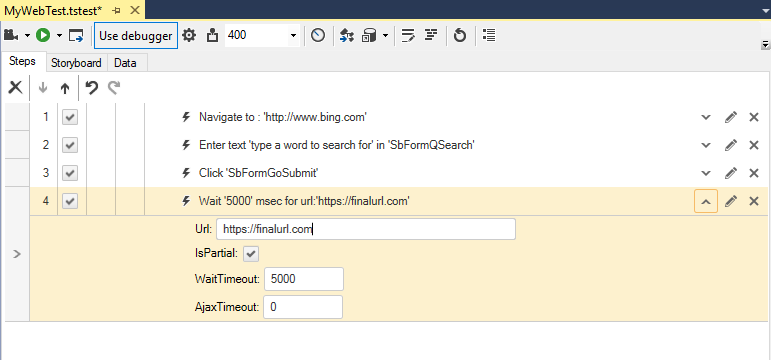Edit the Click SbFormGoSubmit step pencil
This screenshot has width=771, height=360.
click(731, 173)
